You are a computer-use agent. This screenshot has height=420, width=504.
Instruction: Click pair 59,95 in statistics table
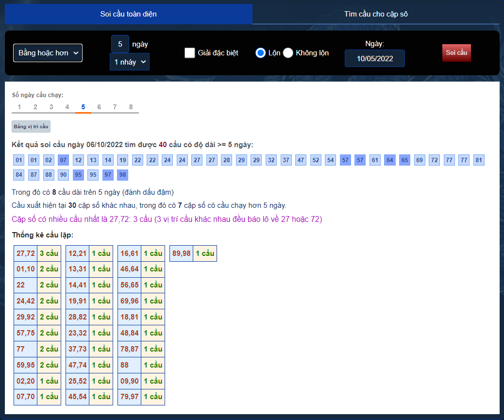point(26,365)
